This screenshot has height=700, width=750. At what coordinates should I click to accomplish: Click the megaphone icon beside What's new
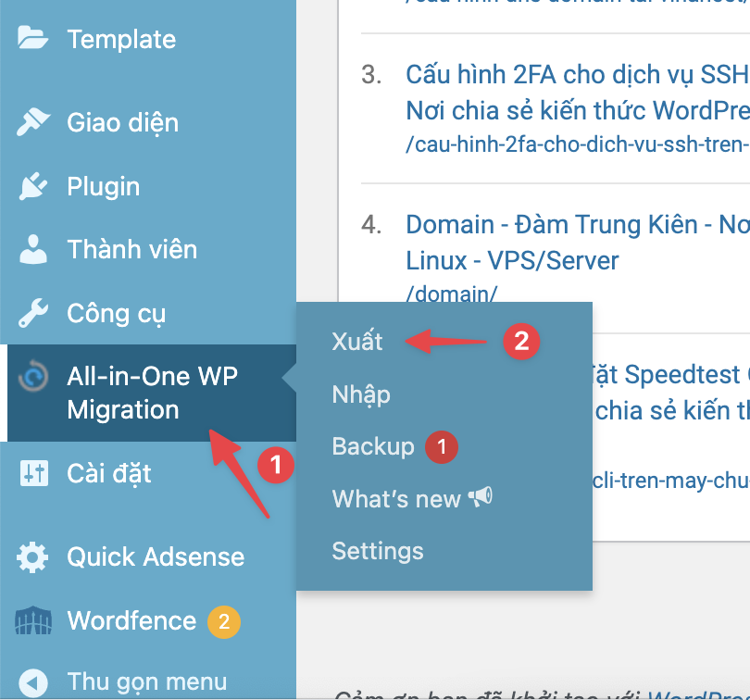(x=480, y=496)
